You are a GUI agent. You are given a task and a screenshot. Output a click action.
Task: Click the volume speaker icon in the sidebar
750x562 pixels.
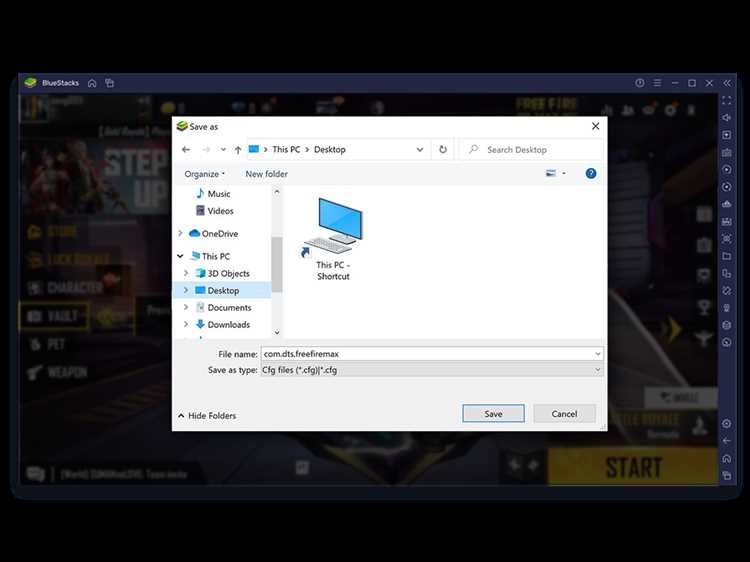click(x=727, y=118)
